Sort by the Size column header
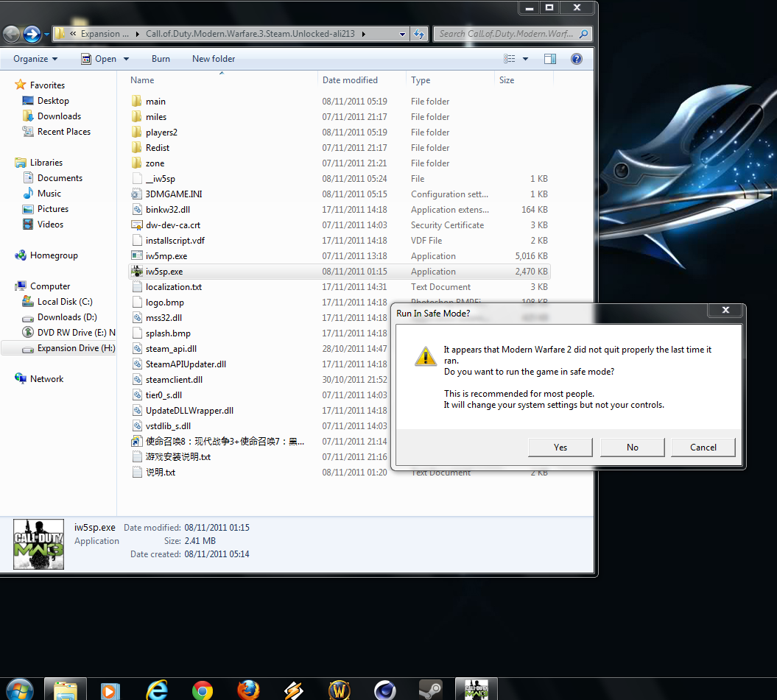The image size is (777, 700). pos(507,80)
